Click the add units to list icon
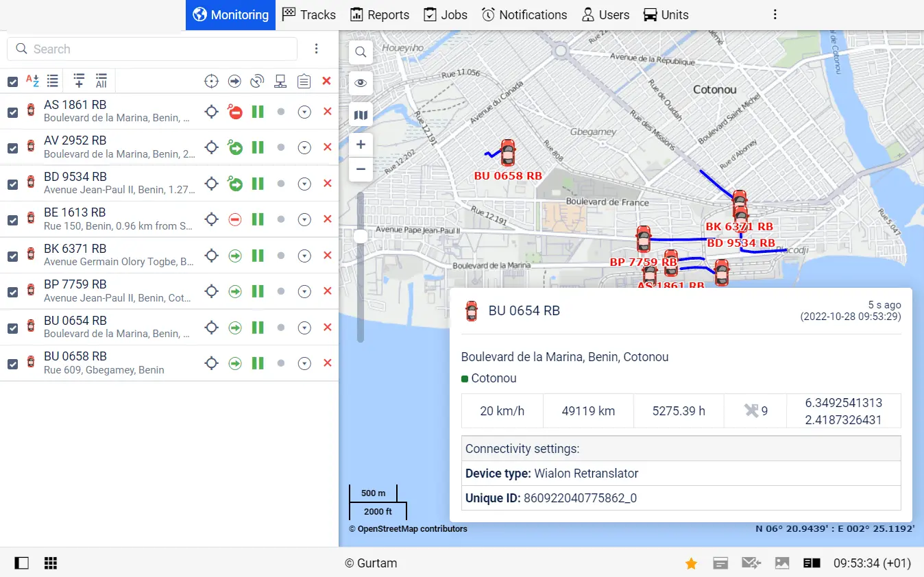 (79, 81)
